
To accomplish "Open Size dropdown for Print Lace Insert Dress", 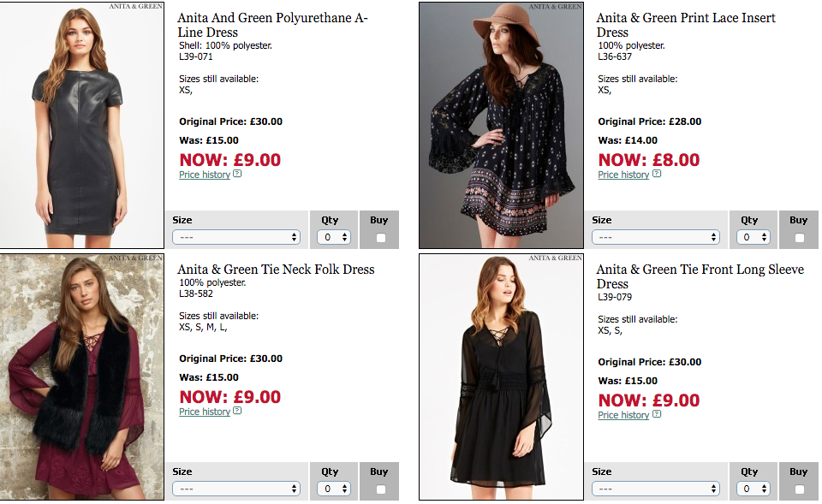I will pyautogui.click(x=655, y=237).
